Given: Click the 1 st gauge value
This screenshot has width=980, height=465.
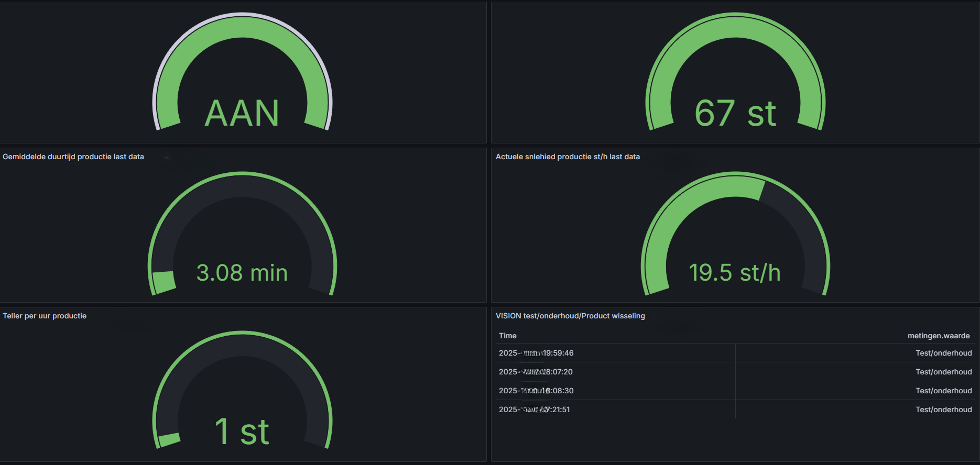Looking at the screenshot, I should coord(242,432).
